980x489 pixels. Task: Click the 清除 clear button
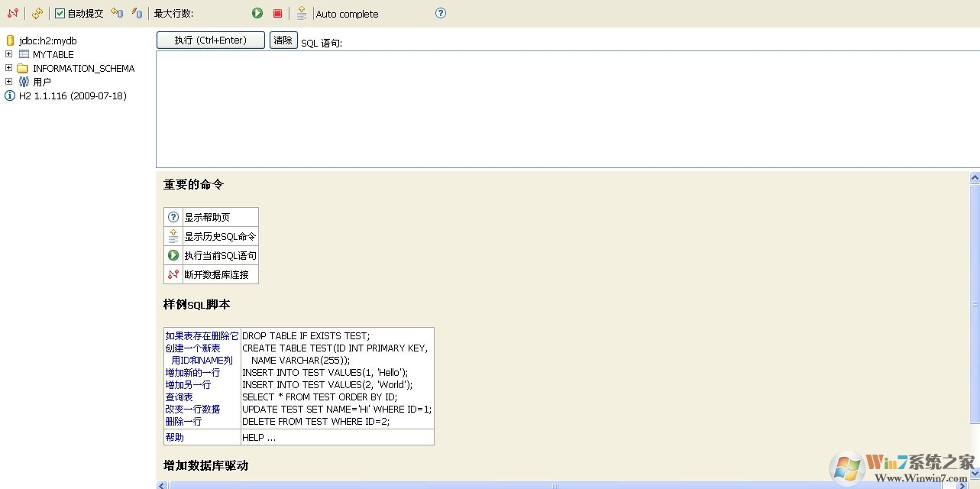pos(283,40)
